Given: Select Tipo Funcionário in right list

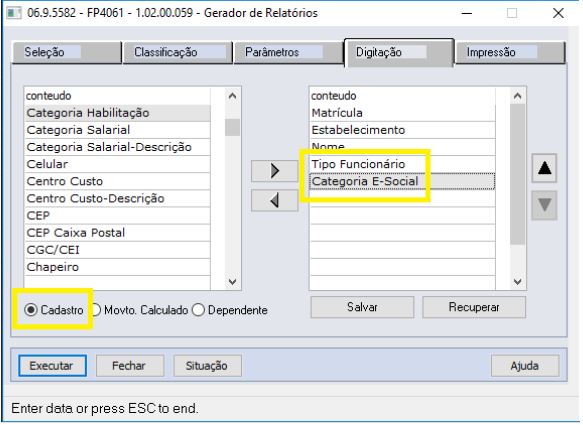Looking at the screenshot, I should (x=403, y=164).
